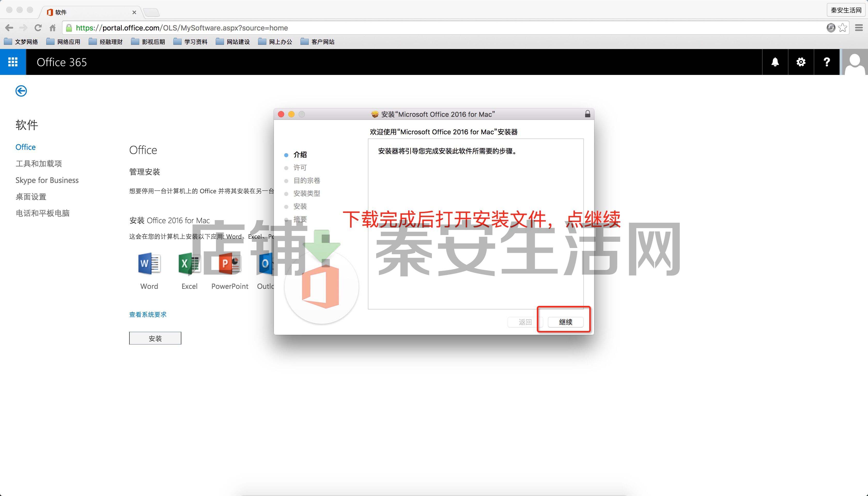This screenshot has width=868, height=496.
Task: Go back with the blue circled arrow
Action: coord(21,91)
